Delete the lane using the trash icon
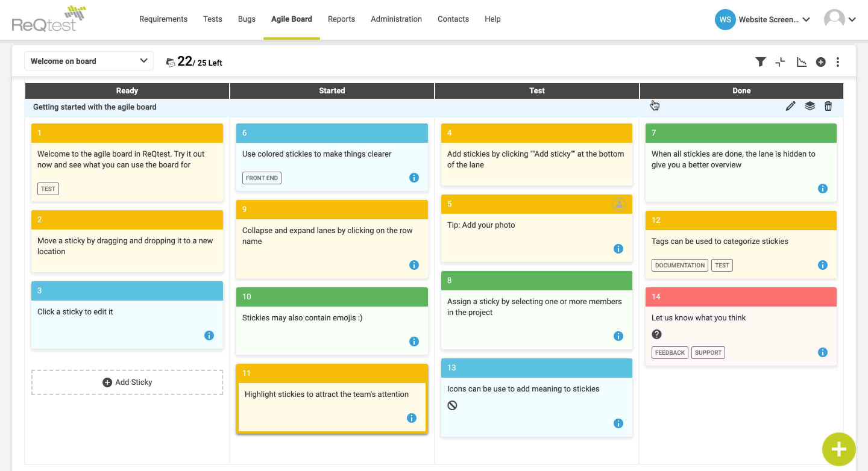 pyautogui.click(x=828, y=106)
